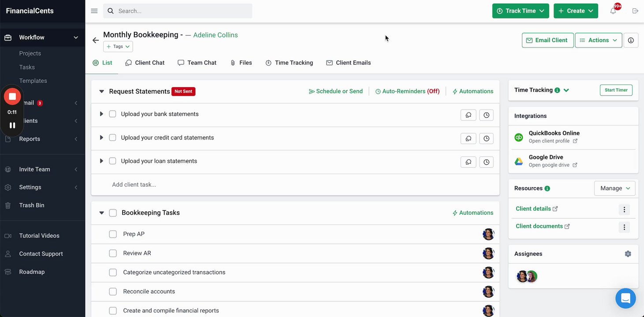Switch to the Client Chat tab
Screen dimensions: 644x317
pos(145,63)
